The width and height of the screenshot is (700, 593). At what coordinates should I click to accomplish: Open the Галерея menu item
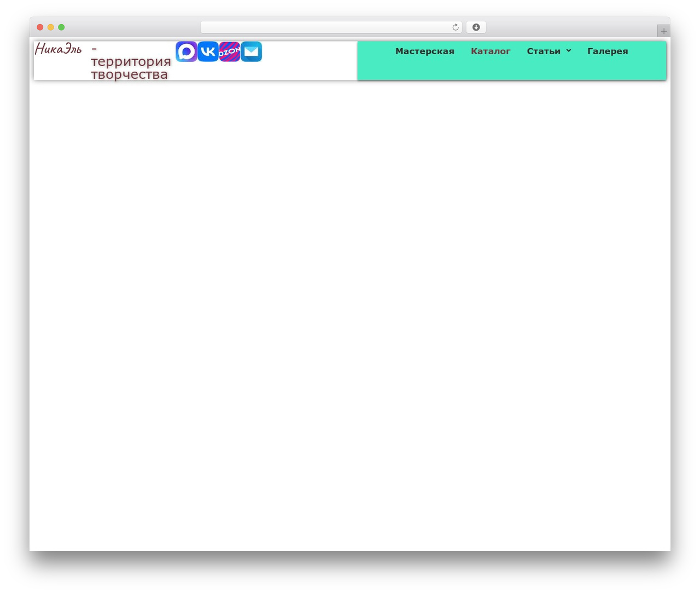coord(608,51)
